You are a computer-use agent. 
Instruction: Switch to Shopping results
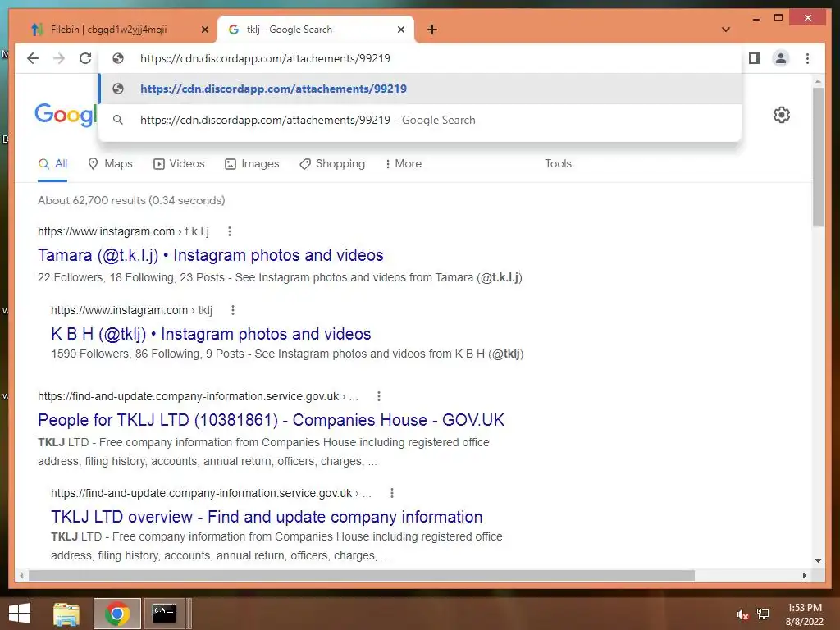(332, 164)
